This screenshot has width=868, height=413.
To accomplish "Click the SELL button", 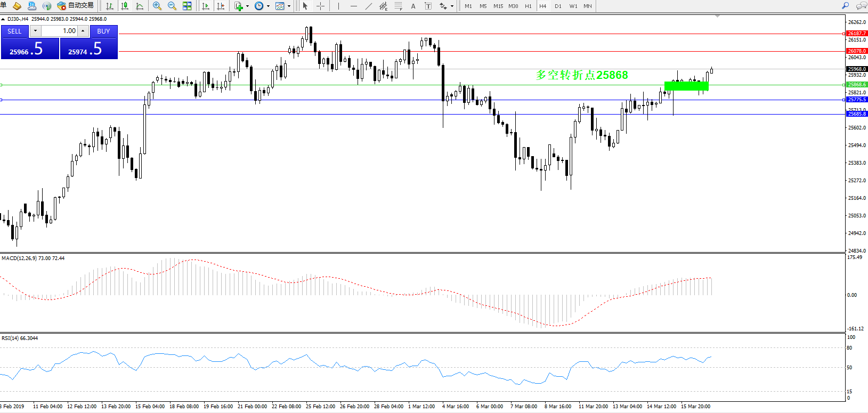I will (14, 31).
